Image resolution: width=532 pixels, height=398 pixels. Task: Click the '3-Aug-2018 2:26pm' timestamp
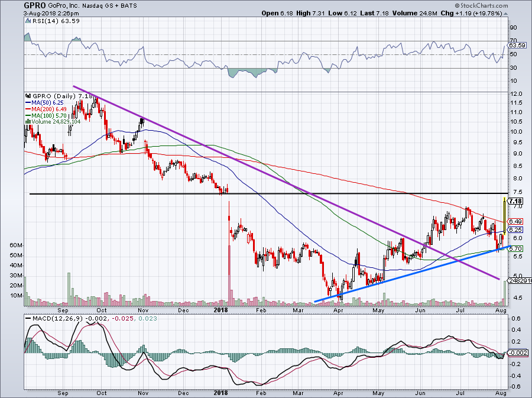click(x=51, y=14)
